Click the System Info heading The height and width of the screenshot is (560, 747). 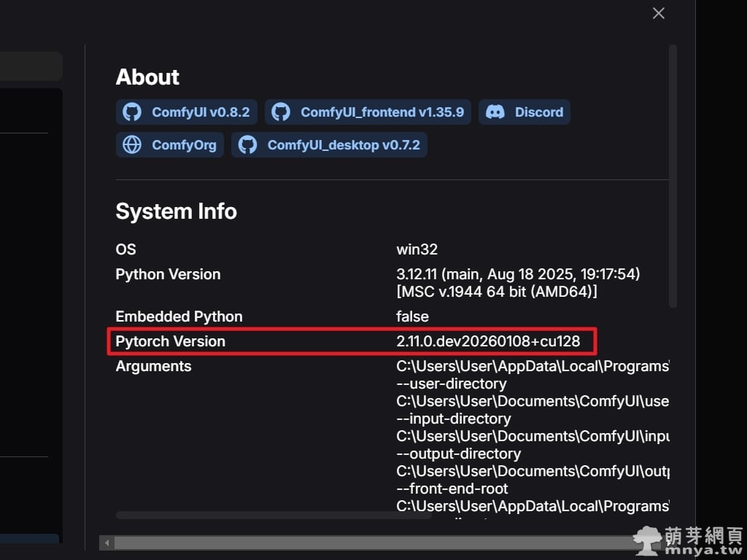(x=176, y=211)
